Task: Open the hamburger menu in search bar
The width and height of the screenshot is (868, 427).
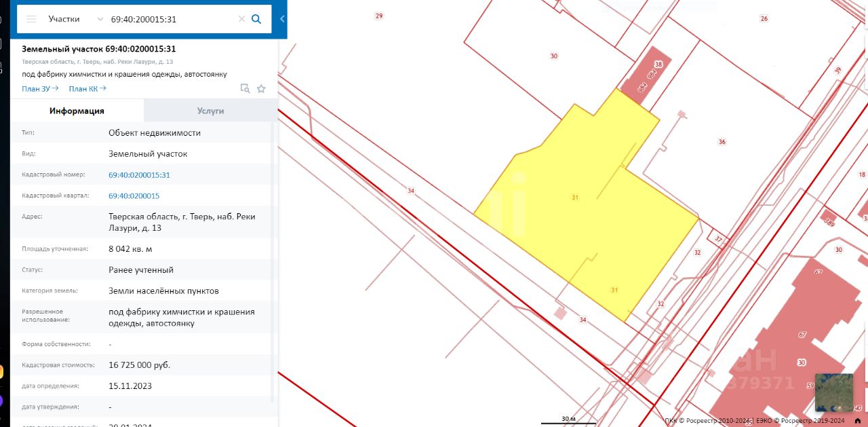Action: pyautogui.click(x=31, y=19)
